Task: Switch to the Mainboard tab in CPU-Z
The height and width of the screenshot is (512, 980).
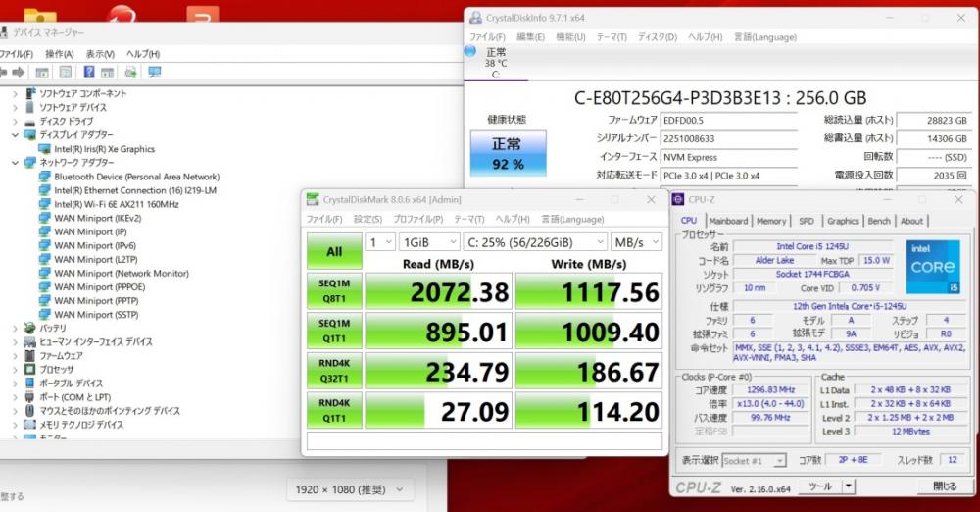Action: (x=728, y=221)
